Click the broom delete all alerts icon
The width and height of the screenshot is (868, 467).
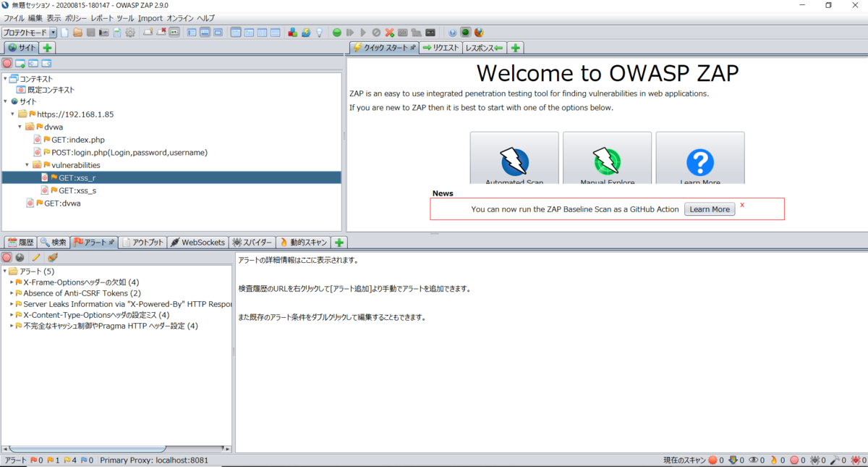[52, 257]
